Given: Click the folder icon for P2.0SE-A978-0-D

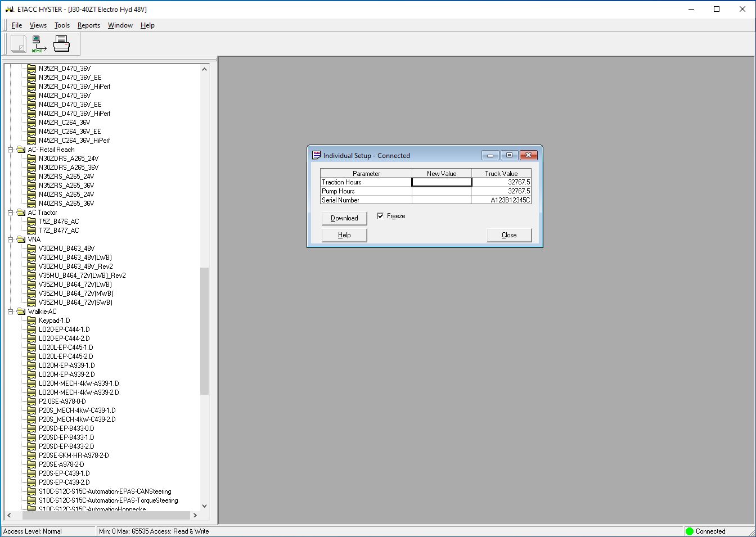Looking at the screenshot, I should [x=32, y=401].
